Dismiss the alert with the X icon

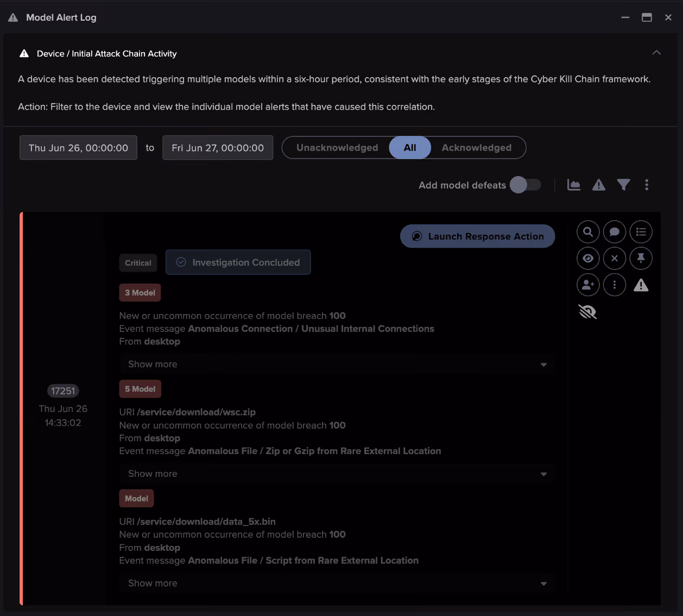(x=615, y=258)
